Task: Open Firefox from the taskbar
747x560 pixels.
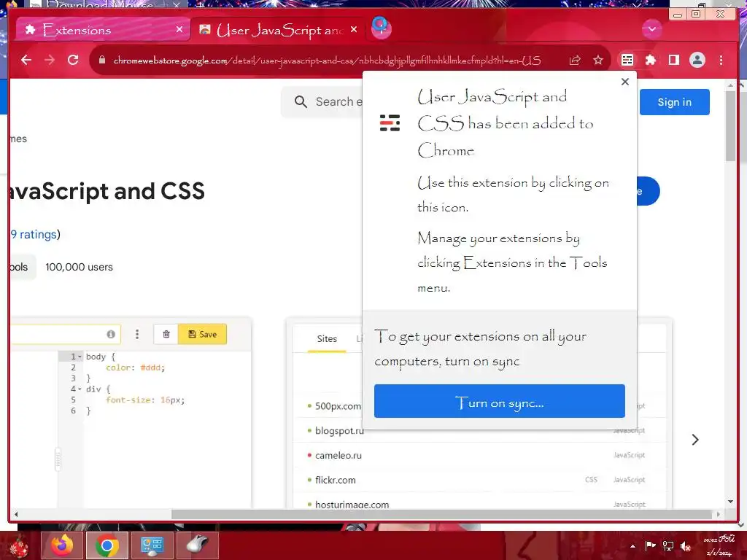Action: click(x=63, y=545)
